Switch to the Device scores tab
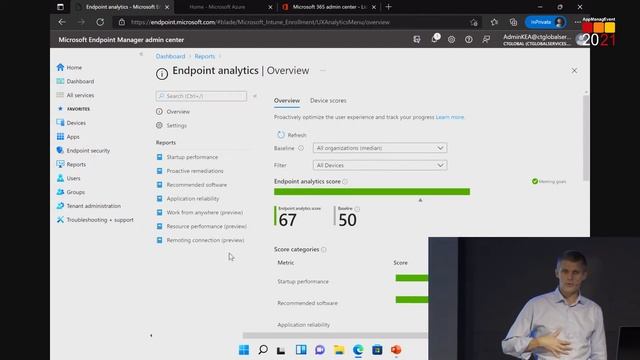Image resolution: width=640 pixels, height=360 pixels. tap(328, 100)
